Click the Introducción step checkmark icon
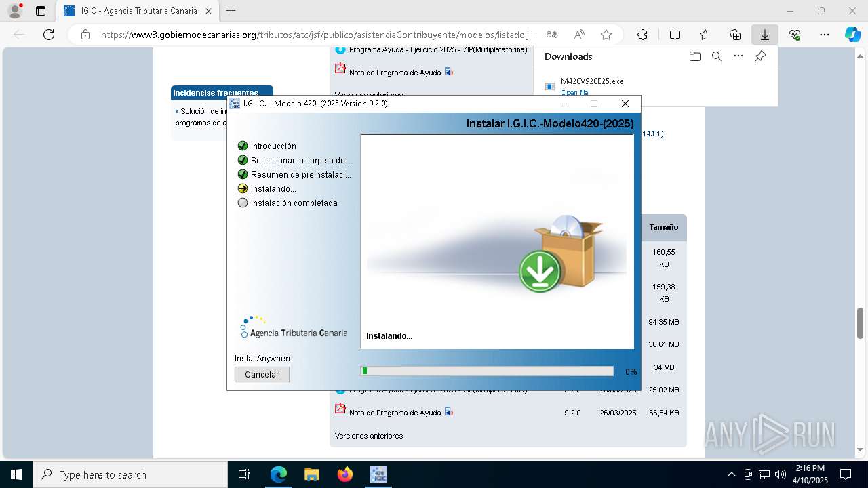Image resolution: width=868 pixels, height=488 pixels. [243, 146]
